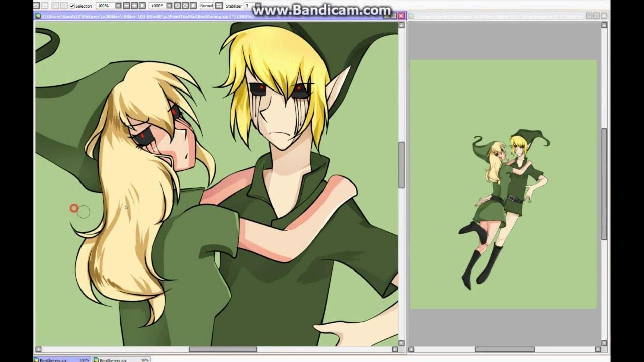Rotate canvas counterclockwise icon
The width and height of the screenshot is (644, 362).
click(x=177, y=6)
